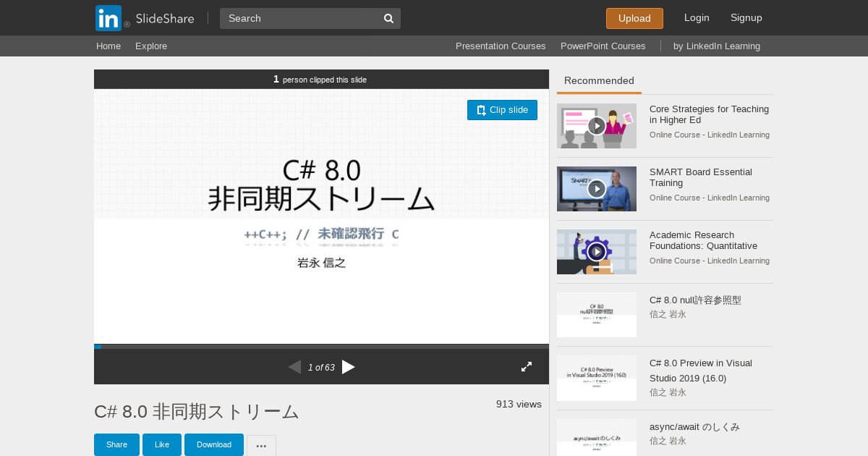The image size is (868, 456).
Task: Open the Login link
Action: click(697, 17)
